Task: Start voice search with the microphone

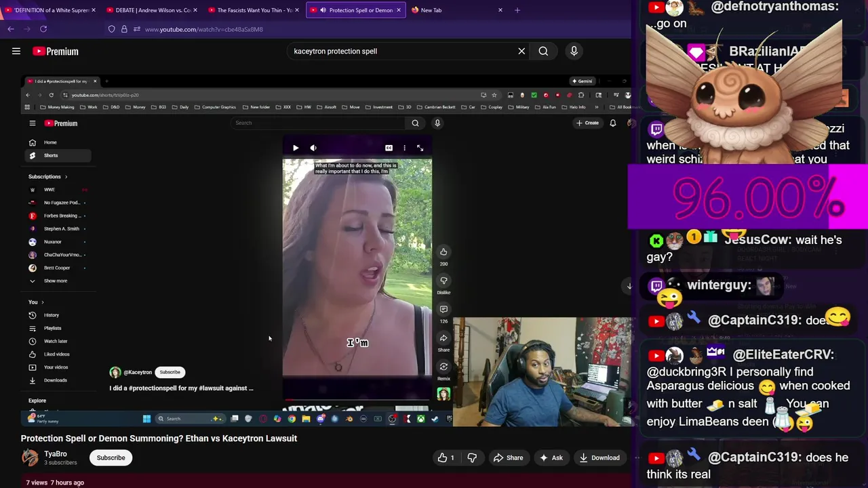Action: 574,51
